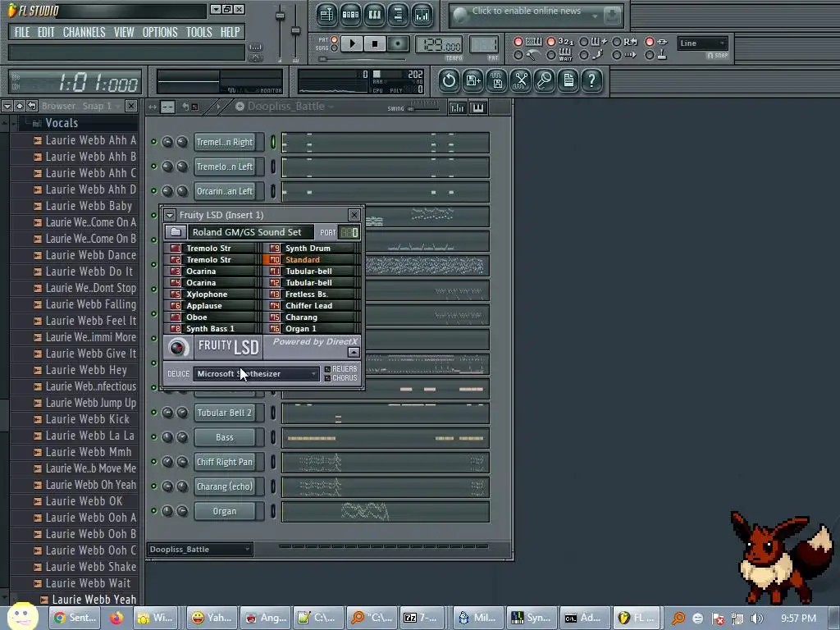Open keyboard editor icon in step sequencer
Image resolution: width=840 pixels, height=630 pixels.
coord(478,107)
